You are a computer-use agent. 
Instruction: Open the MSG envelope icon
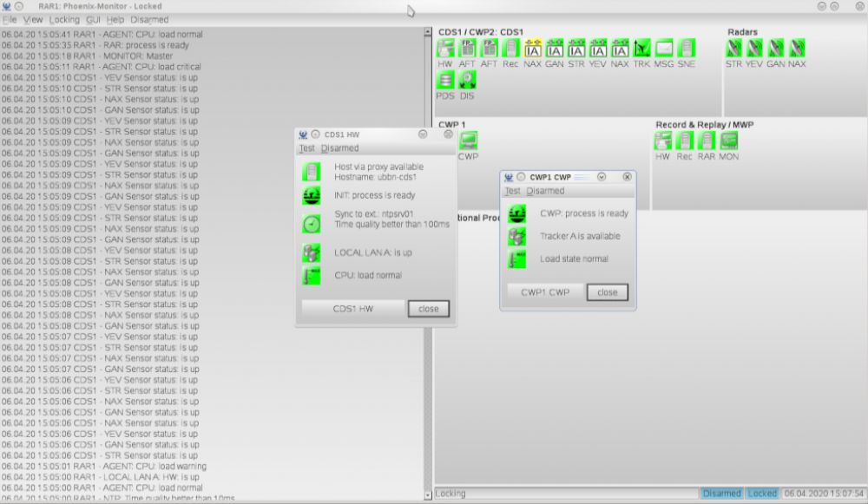(664, 49)
